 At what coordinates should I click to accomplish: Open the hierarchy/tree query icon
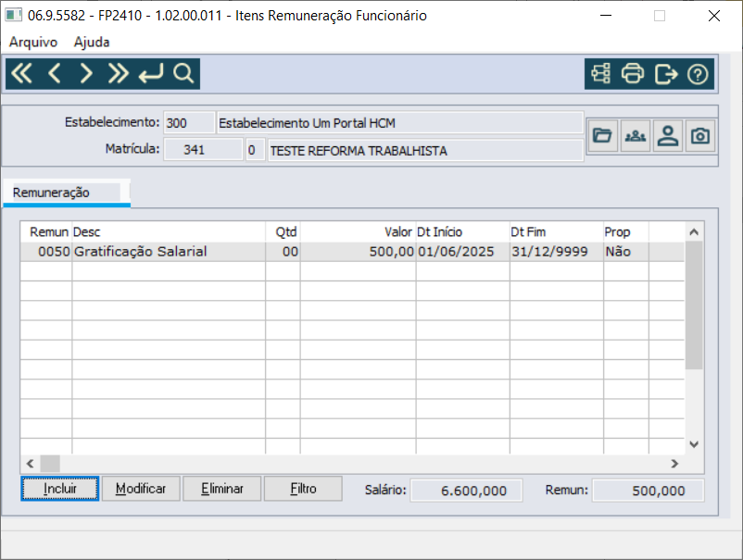click(x=601, y=74)
